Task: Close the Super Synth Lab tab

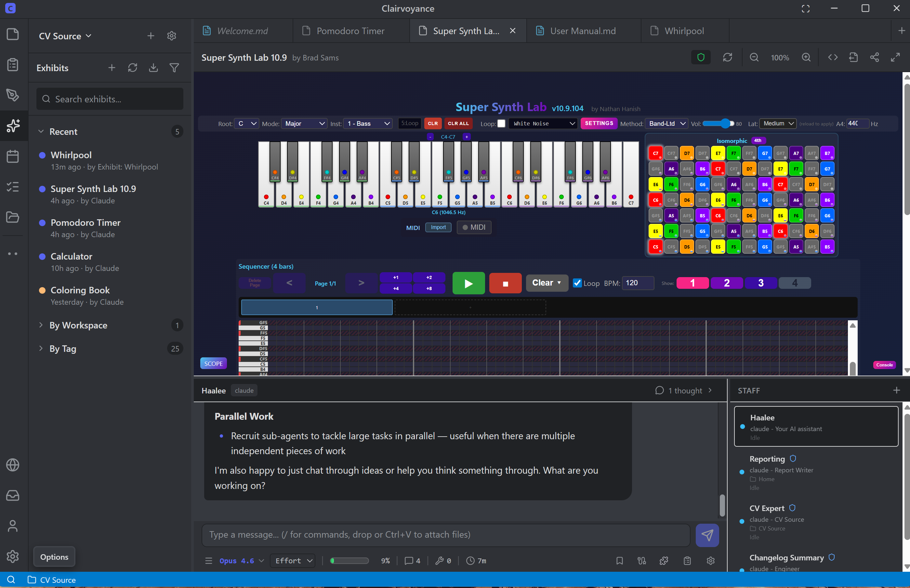Action: 512,31
